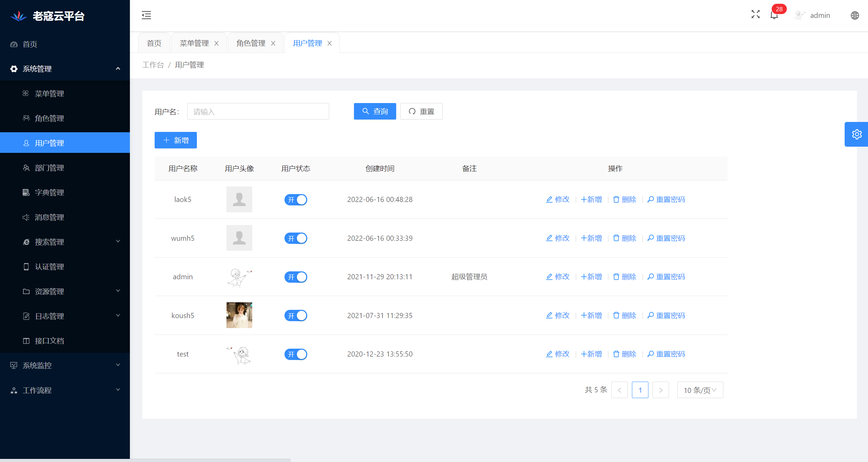Open the blue settings gear panel
868x462 pixels.
click(x=856, y=134)
